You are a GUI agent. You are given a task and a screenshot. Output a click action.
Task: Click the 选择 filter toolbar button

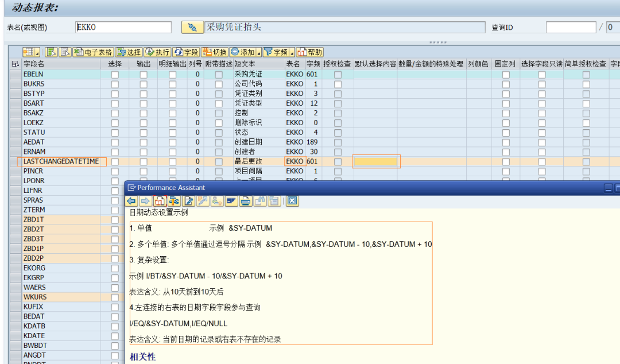(x=129, y=52)
